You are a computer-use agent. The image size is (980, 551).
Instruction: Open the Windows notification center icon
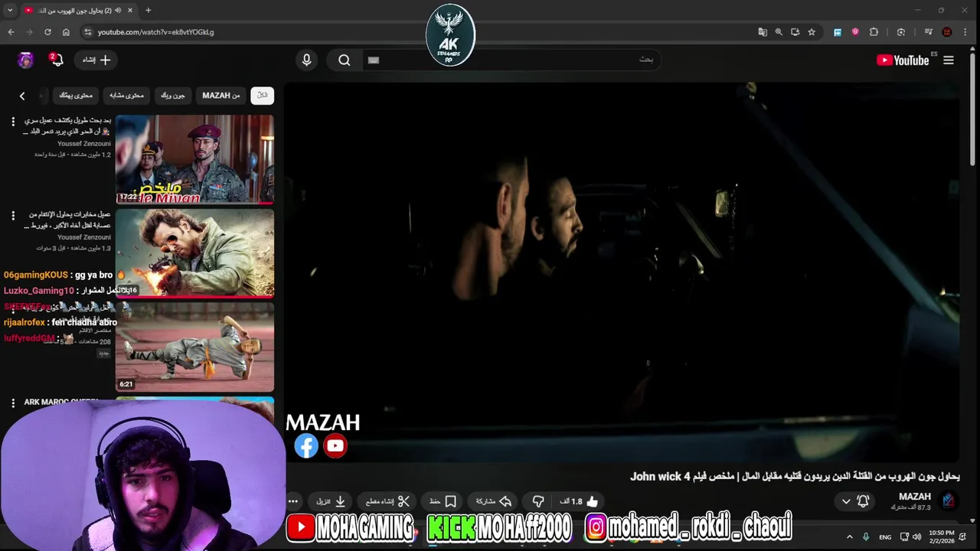tap(963, 537)
